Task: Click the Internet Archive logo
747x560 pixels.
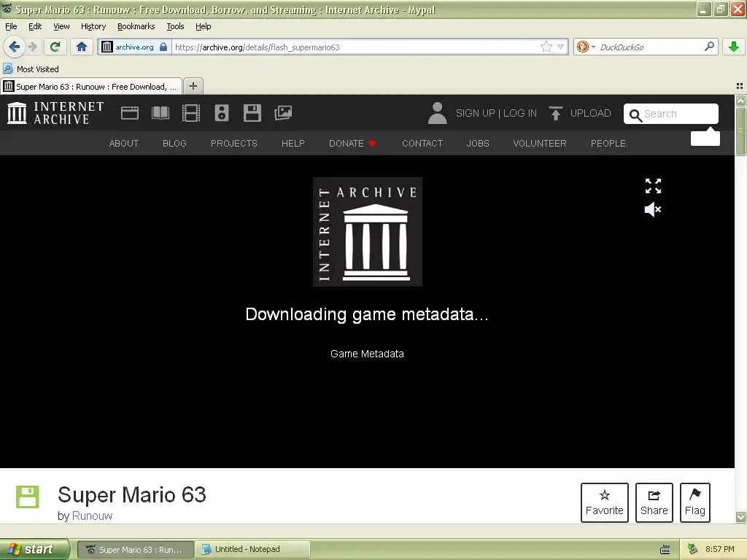Action: [55, 113]
